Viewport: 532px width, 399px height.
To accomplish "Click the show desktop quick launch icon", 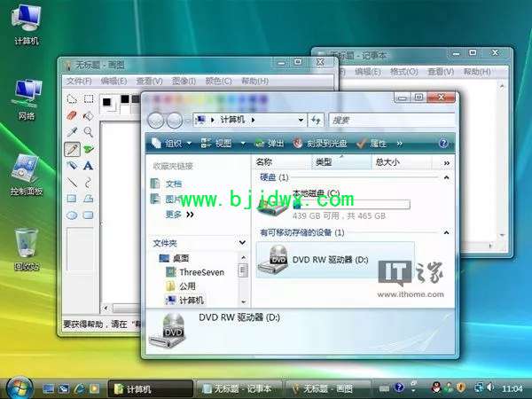I will (x=48, y=389).
